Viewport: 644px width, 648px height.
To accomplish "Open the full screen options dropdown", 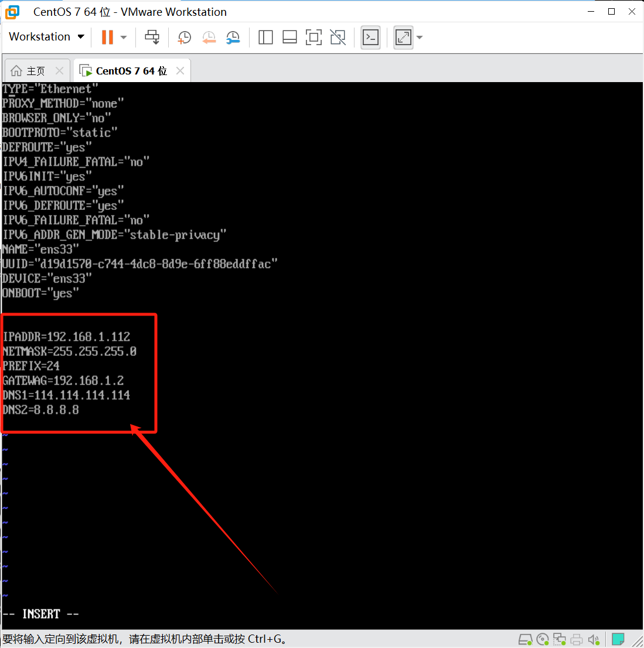I will tap(418, 37).
